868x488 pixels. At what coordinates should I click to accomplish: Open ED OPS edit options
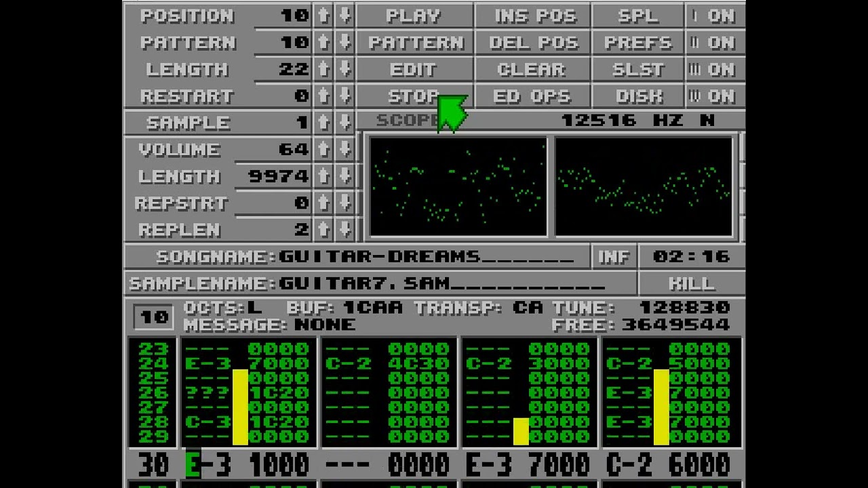click(532, 96)
